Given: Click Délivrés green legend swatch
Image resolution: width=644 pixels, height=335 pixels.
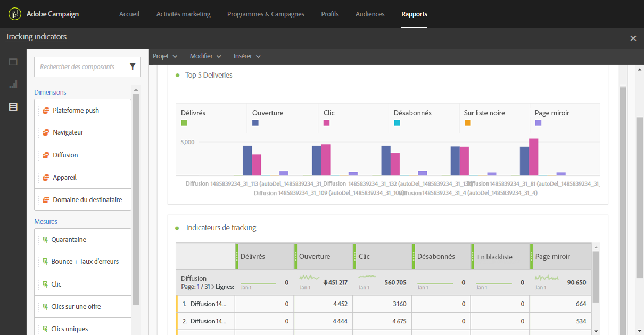Looking at the screenshot, I should click(x=184, y=123).
